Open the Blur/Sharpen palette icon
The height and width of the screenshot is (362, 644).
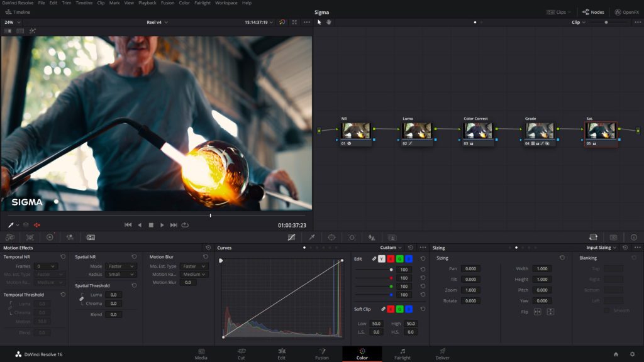(372, 238)
